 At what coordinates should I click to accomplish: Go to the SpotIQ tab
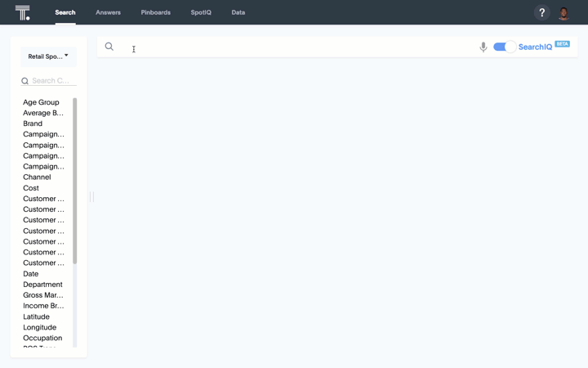pos(201,12)
